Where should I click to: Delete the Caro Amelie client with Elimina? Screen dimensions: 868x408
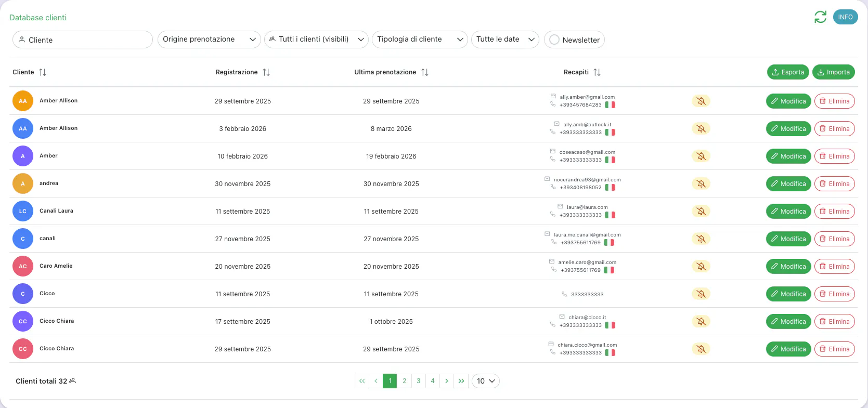point(835,266)
